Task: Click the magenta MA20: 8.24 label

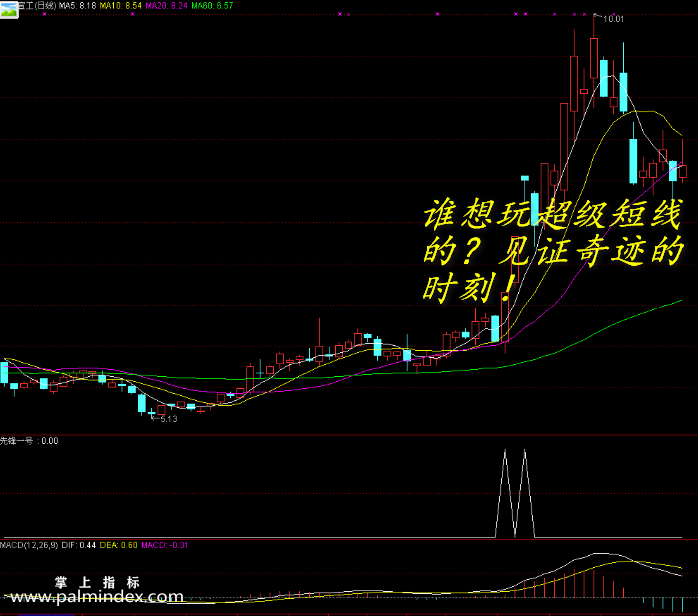Action: click(x=166, y=6)
